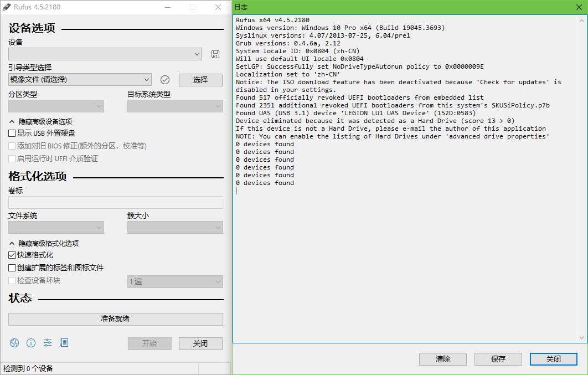Click the checksum checkmark circle icon
This screenshot has height=375, width=588.
165,80
